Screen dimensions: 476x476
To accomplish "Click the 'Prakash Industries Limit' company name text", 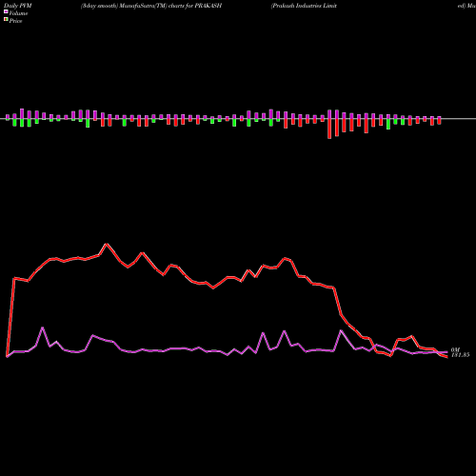I will pyautogui.click(x=304, y=6).
